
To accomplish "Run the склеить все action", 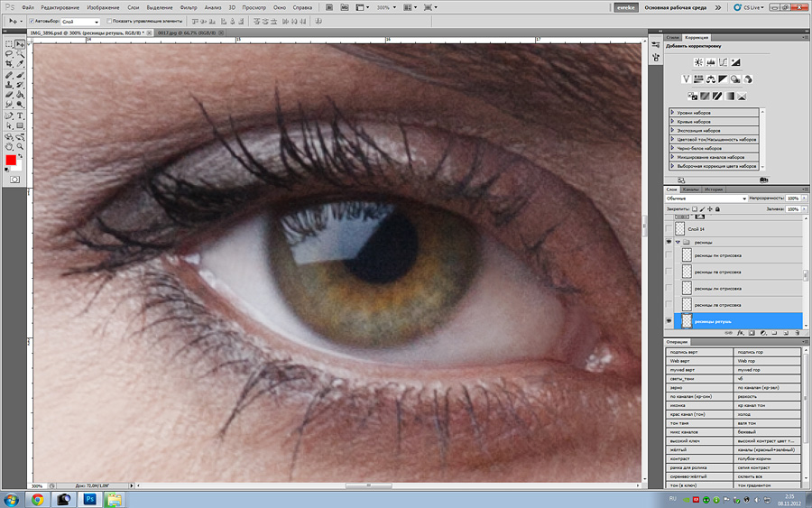I will coord(767,476).
